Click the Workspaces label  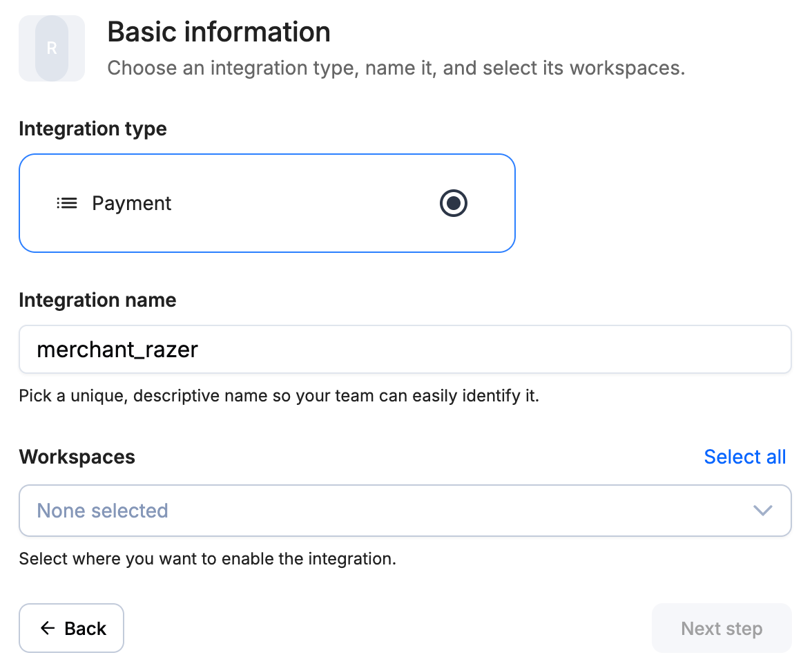tap(77, 457)
